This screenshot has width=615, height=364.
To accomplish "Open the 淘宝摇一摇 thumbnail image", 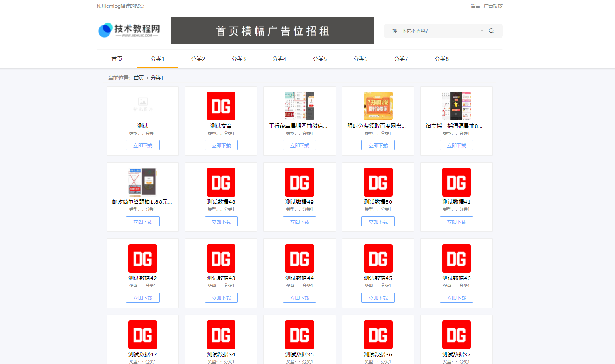I will pos(456,106).
